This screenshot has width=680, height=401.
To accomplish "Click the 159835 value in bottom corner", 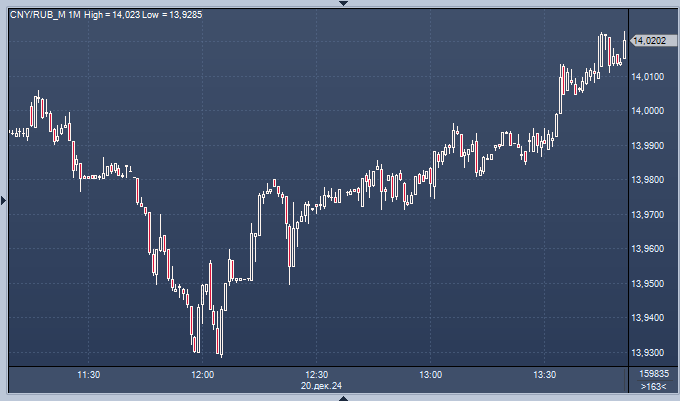I will pos(653,374).
